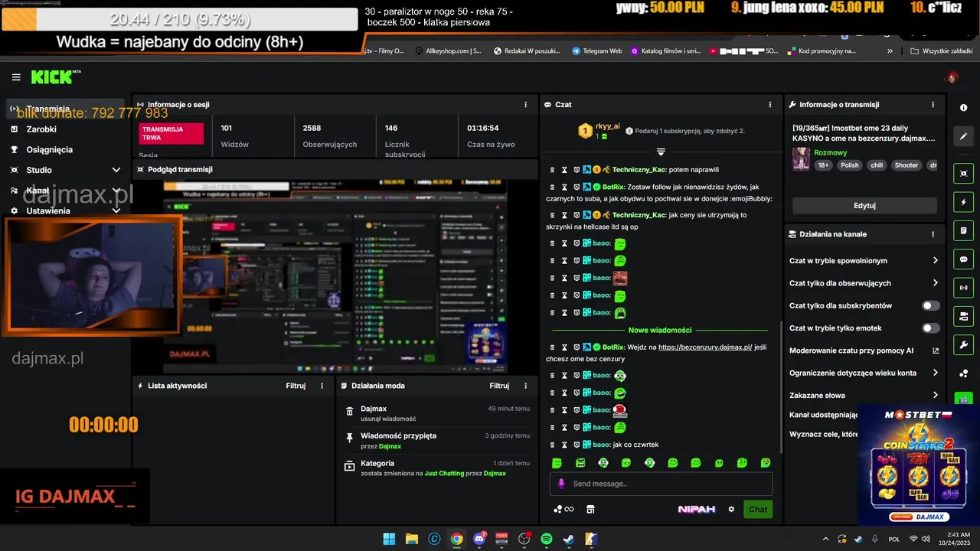Click the purple microphone icon in the message box
Image resolution: width=980 pixels, height=551 pixels.
(x=561, y=484)
